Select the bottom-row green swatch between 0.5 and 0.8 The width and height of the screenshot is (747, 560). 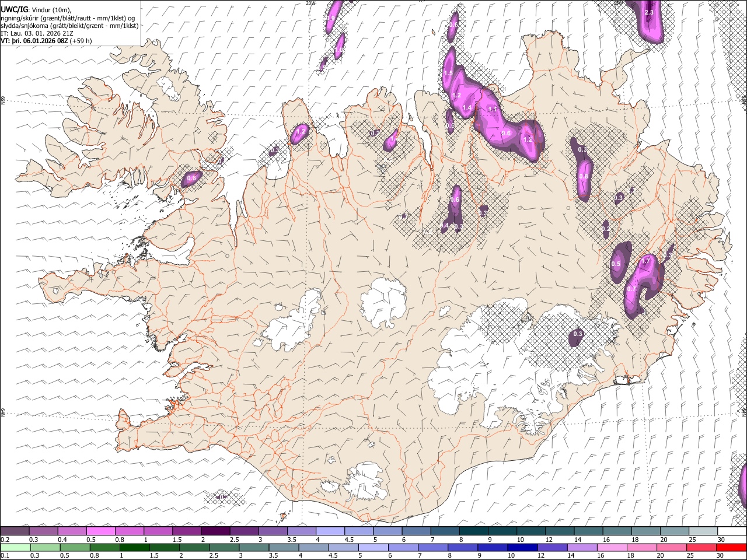76,547
